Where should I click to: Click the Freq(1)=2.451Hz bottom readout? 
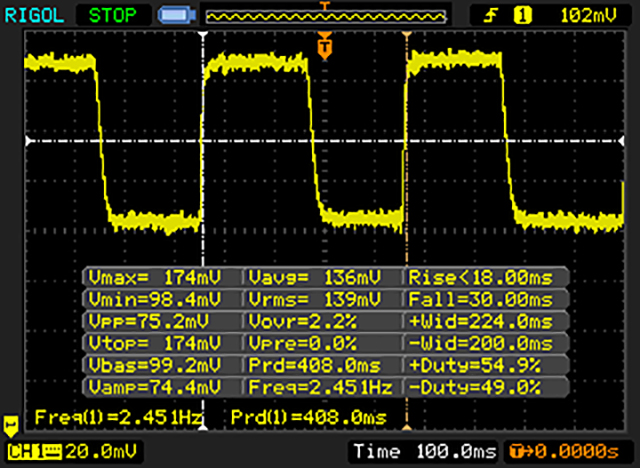tap(118, 417)
